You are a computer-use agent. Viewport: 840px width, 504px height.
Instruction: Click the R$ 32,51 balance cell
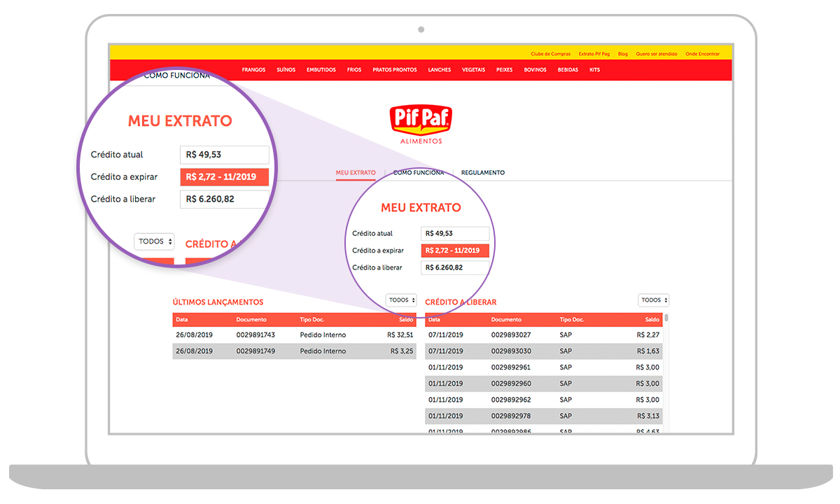[400, 335]
